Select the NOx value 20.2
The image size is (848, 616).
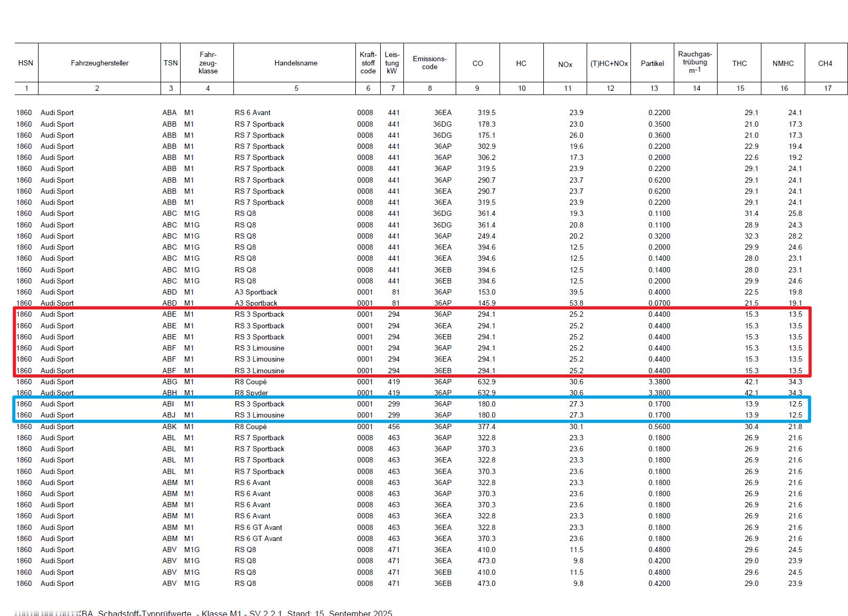tap(576, 236)
